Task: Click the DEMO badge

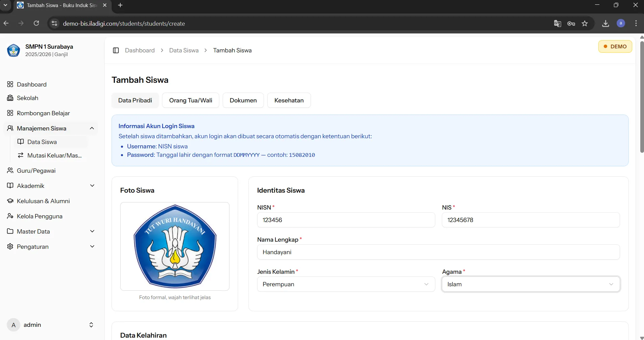Action: click(x=615, y=46)
